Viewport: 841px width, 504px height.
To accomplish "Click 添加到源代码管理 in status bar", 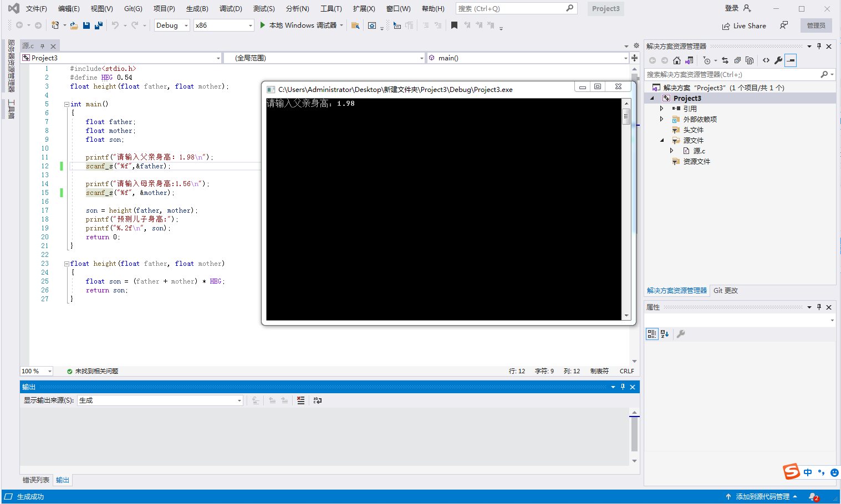I will tap(762, 497).
